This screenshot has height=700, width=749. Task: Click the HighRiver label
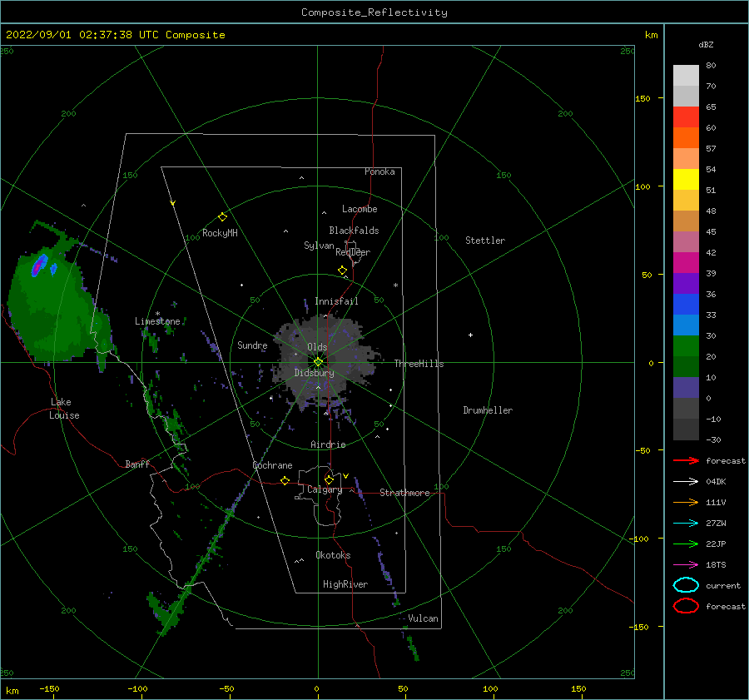pyautogui.click(x=345, y=584)
